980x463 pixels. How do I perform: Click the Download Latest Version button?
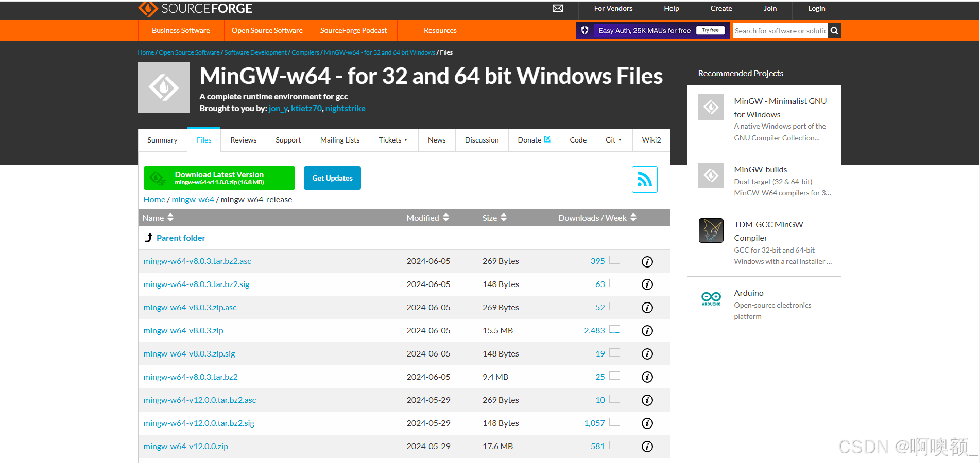tap(219, 177)
